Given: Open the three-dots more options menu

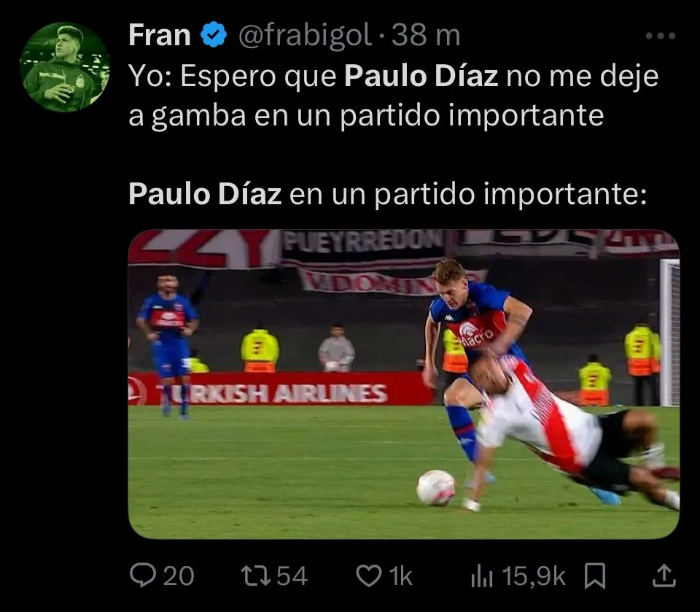Looking at the screenshot, I should click(x=661, y=35).
